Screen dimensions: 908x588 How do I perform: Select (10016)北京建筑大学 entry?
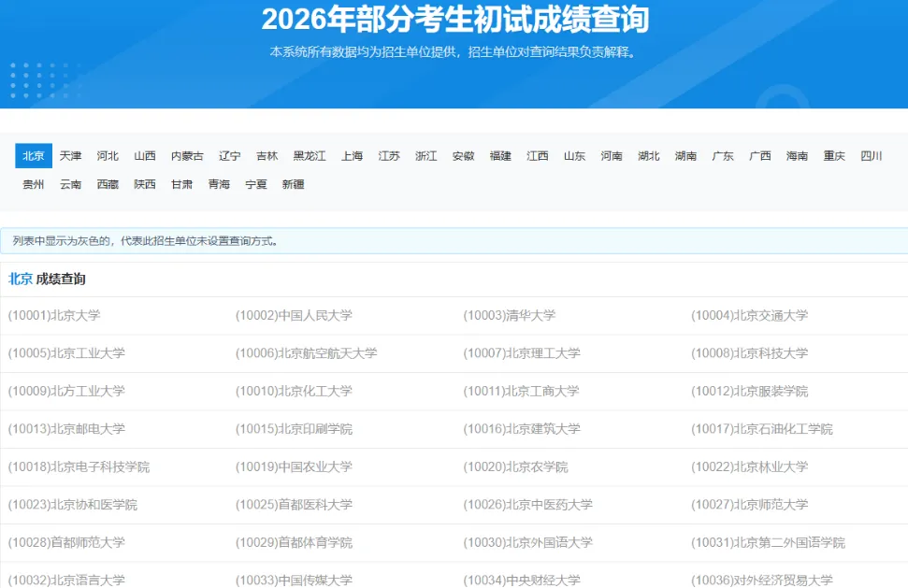coord(522,429)
